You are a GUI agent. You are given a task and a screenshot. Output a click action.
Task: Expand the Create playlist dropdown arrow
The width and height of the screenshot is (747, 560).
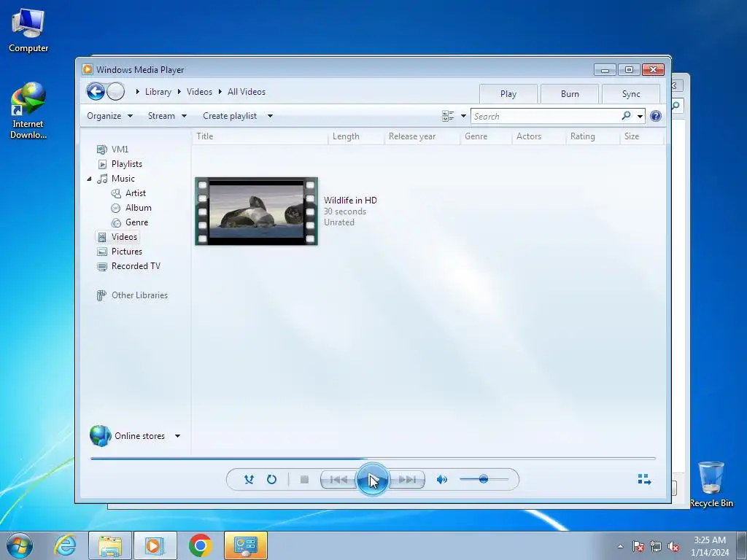270,116
